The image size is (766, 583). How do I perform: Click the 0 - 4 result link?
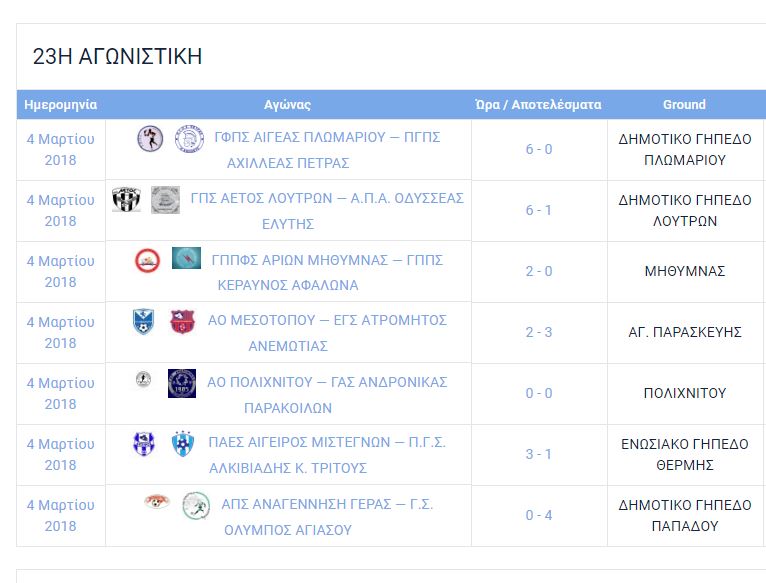click(539, 515)
